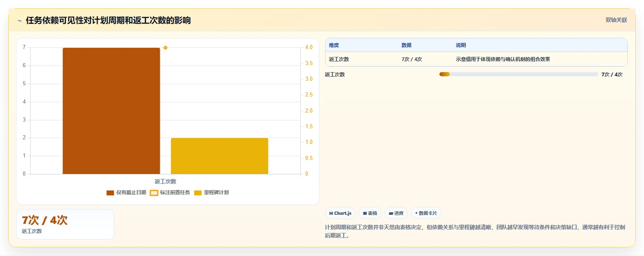Screen dimensions: 644x256
Task: Click the Chart.js tag chip
Action: point(340,213)
